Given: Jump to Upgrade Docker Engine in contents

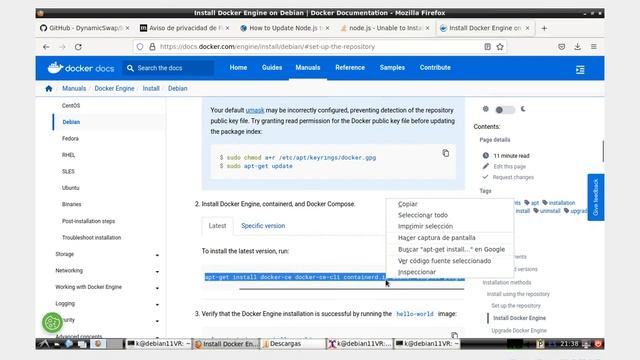Looking at the screenshot, I should (519, 331).
